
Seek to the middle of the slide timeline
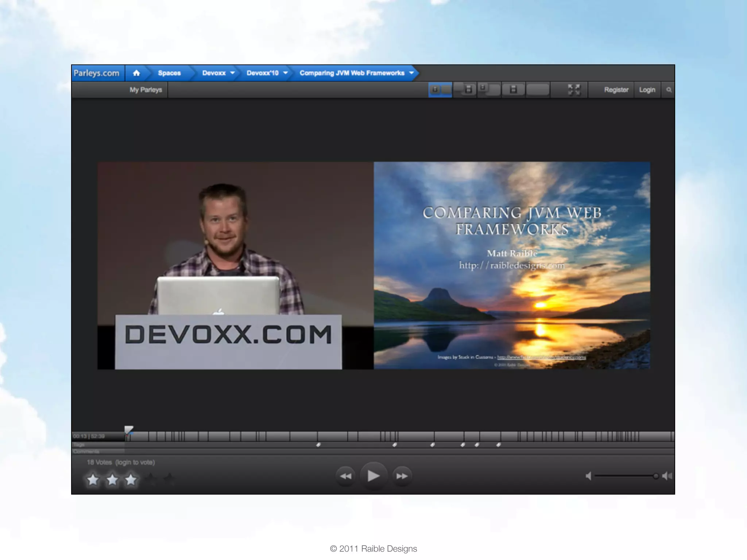tap(399, 436)
